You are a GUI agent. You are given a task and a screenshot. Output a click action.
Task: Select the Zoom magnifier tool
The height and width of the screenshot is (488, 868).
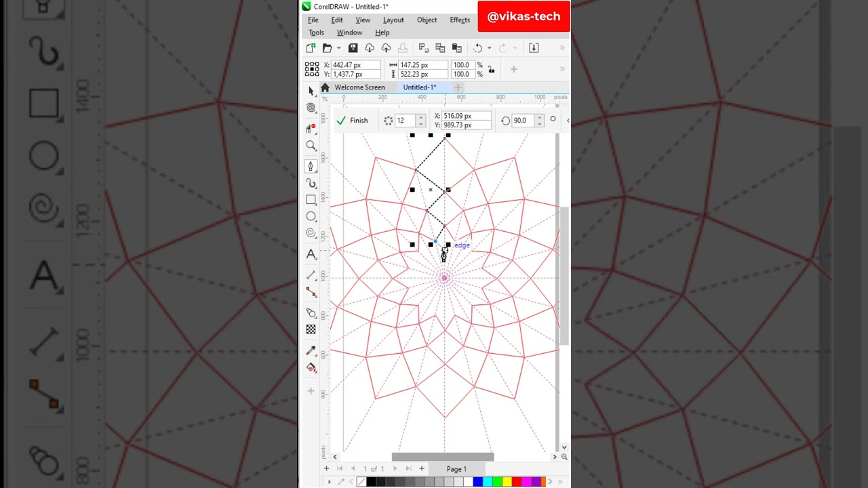click(x=311, y=146)
